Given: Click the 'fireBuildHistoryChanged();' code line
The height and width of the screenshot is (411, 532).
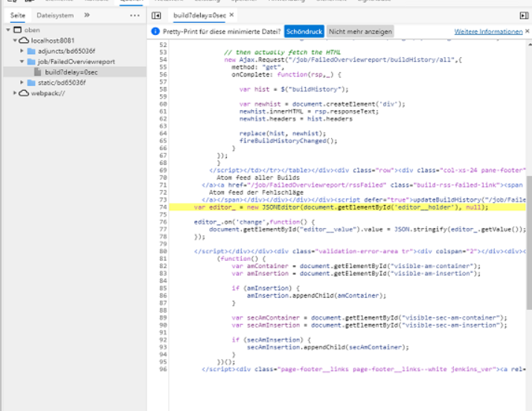Looking at the screenshot, I should pyautogui.click(x=288, y=140).
